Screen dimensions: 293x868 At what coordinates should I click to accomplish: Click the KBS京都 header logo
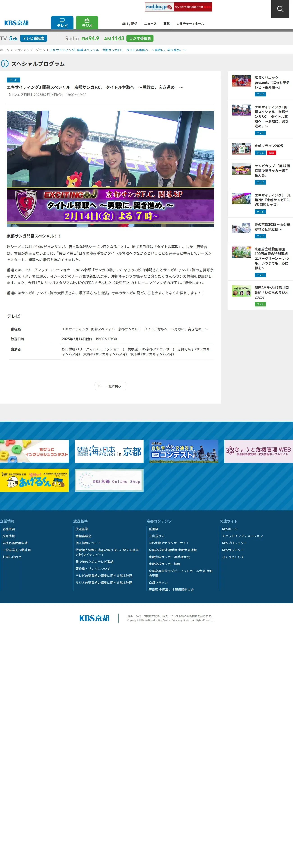pyautogui.click(x=16, y=23)
